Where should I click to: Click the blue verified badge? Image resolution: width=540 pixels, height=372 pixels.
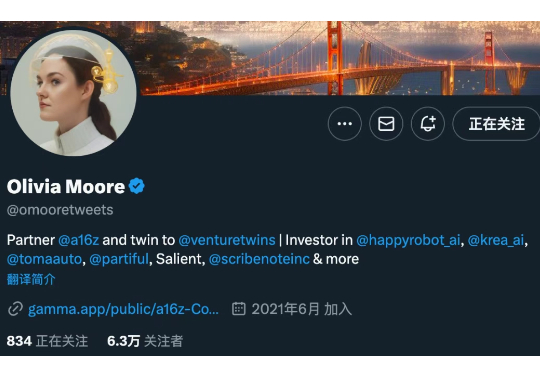pyautogui.click(x=137, y=186)
